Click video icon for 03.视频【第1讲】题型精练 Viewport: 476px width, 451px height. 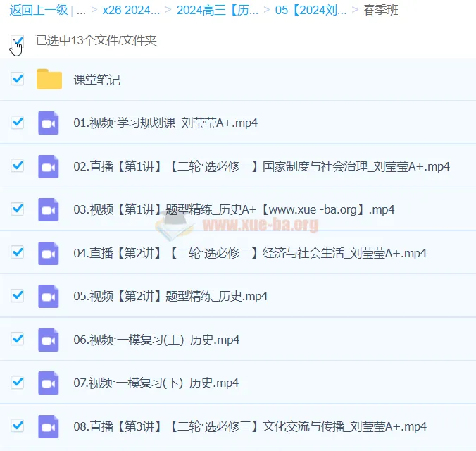point(49,209)
